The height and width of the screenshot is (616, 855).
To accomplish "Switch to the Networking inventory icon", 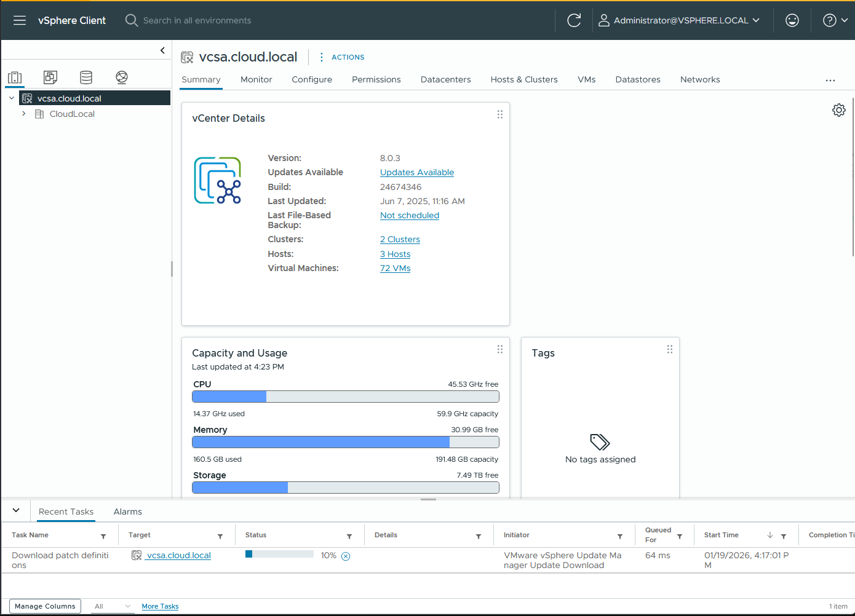I will tap(122, 77).
